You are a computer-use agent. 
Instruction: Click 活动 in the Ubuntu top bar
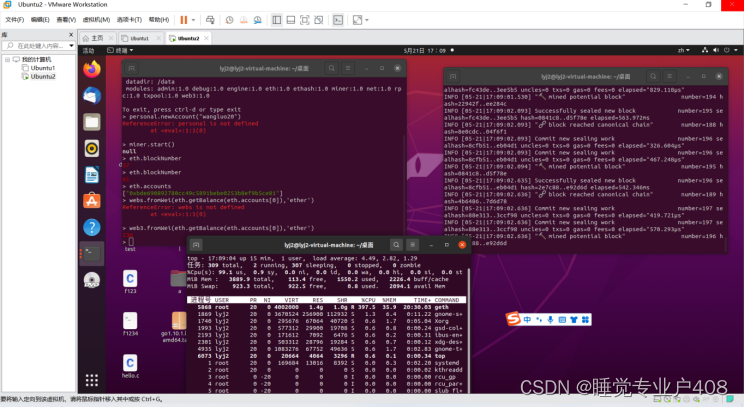(89, 50)
